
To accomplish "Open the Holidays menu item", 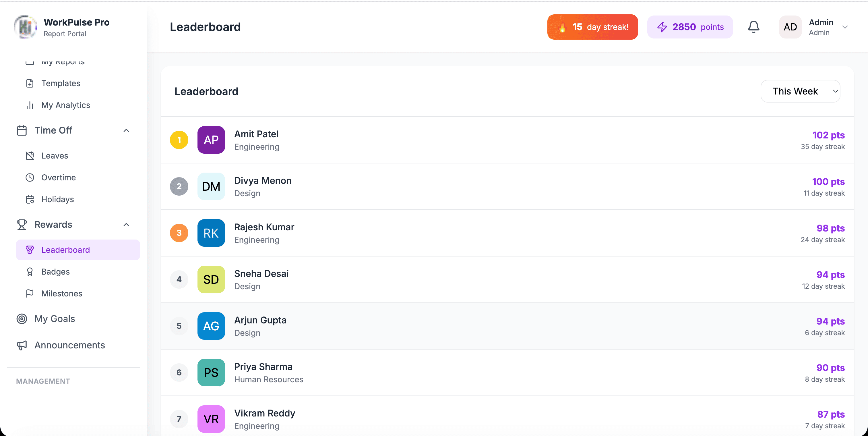I will (x=57, y=199).
